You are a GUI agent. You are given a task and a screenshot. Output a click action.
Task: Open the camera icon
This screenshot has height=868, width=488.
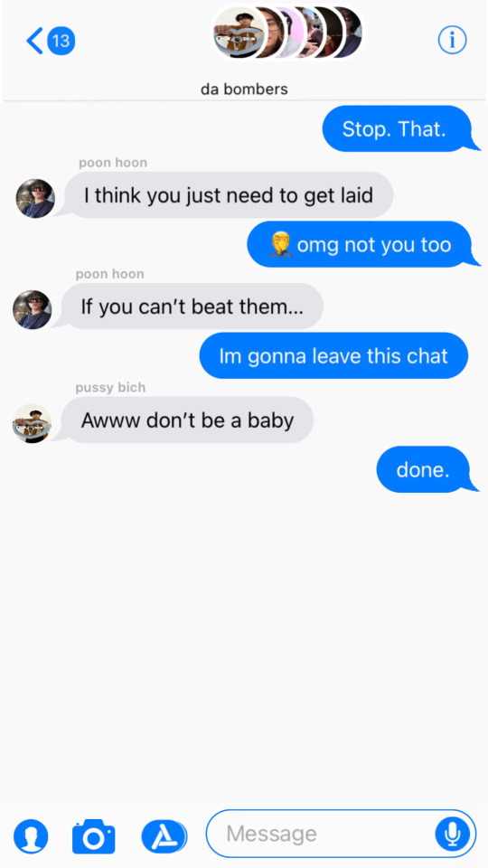(93, 835)
